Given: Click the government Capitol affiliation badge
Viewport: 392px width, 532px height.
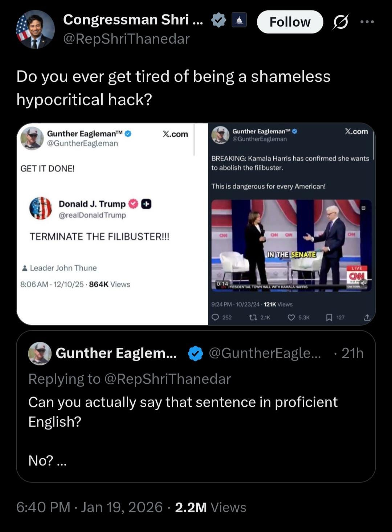Looking at the screenshot, I should 239,20.
